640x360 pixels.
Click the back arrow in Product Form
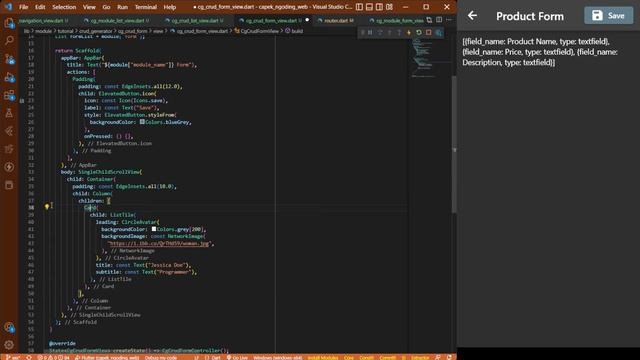click(x=472, y=16)
